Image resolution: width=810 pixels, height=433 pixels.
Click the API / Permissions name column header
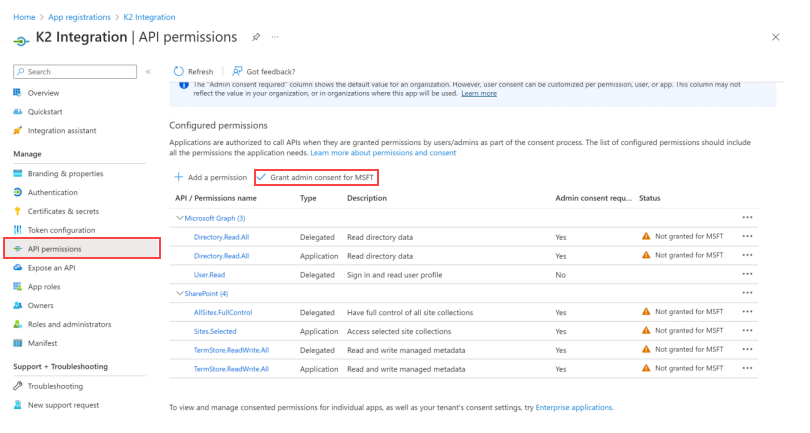coord(215,198)
